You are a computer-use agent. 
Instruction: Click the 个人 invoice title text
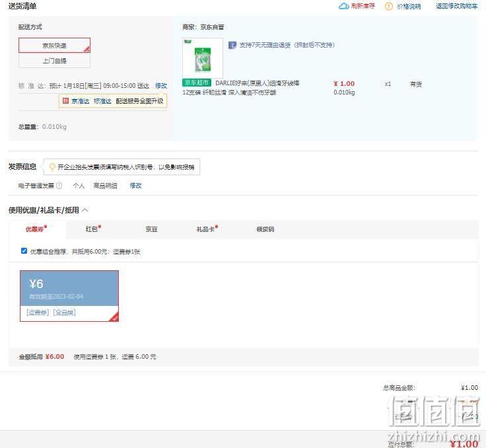(x=79, y=186)
